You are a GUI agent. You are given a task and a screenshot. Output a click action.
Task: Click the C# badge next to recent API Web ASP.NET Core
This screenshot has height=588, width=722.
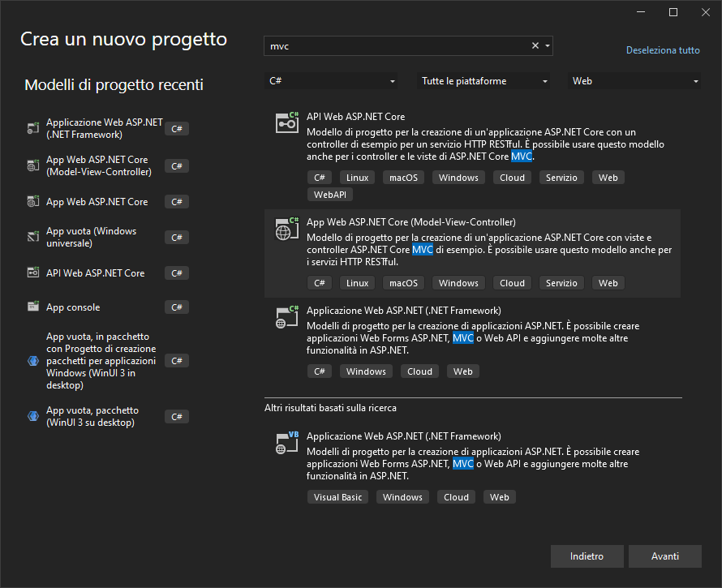(x=177, y=273)
